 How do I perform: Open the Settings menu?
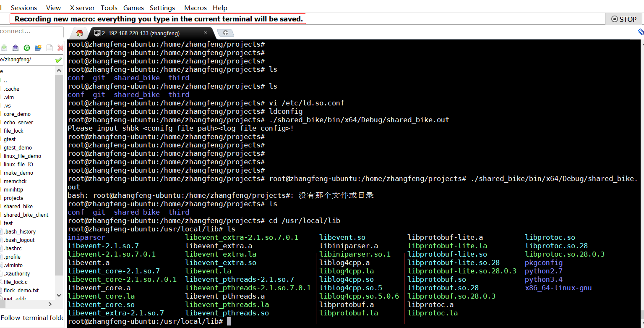[162, 8]
